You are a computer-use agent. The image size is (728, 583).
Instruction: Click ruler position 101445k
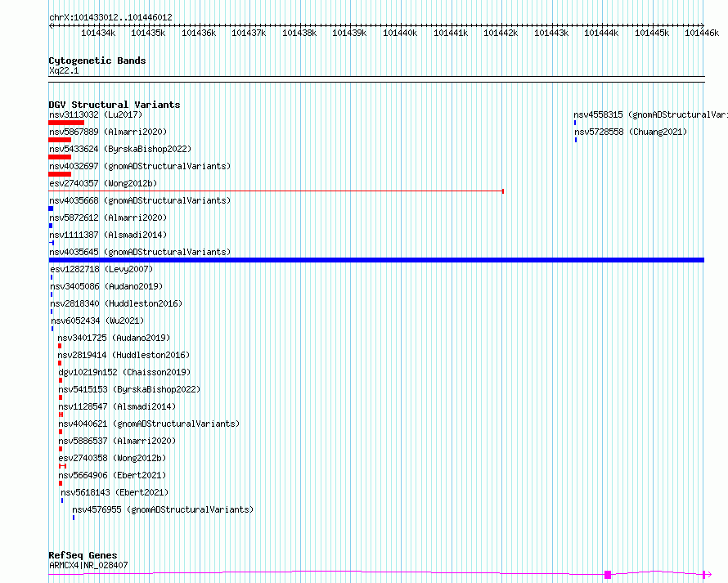(652, 33)
